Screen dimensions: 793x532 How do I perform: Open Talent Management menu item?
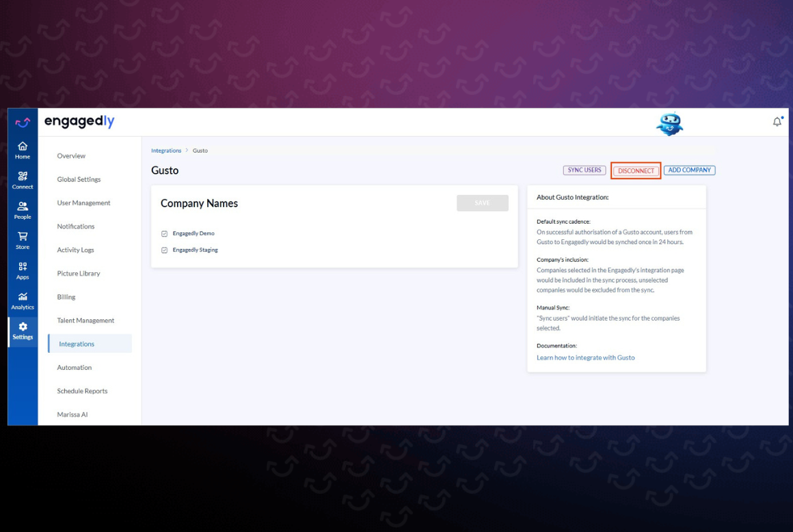pos(85,321)
